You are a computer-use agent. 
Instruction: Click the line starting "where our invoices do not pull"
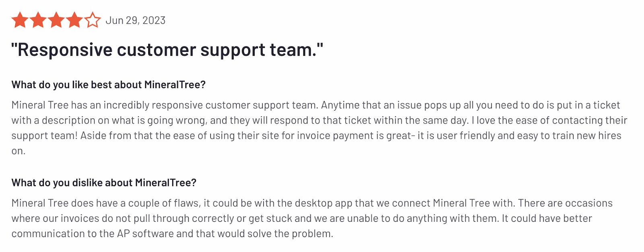point(301,219)
